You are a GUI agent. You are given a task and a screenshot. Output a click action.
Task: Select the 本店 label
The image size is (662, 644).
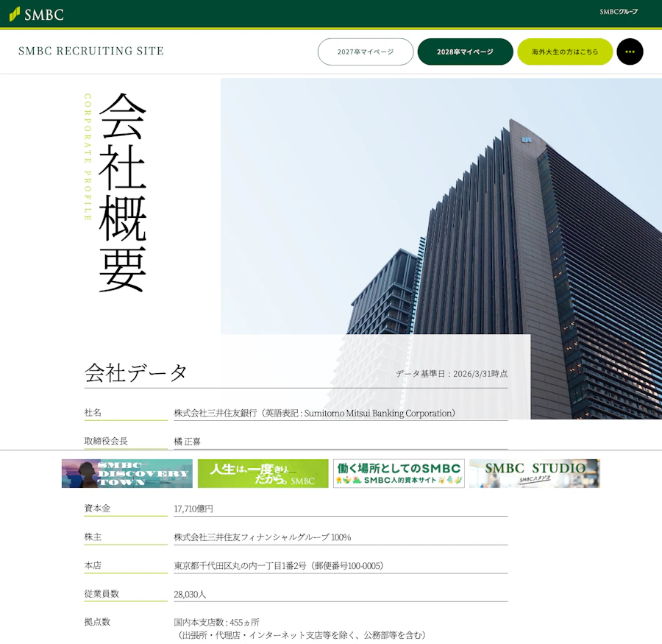93,565
